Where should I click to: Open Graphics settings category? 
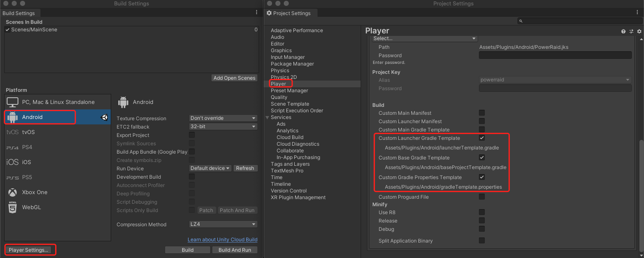281,51
